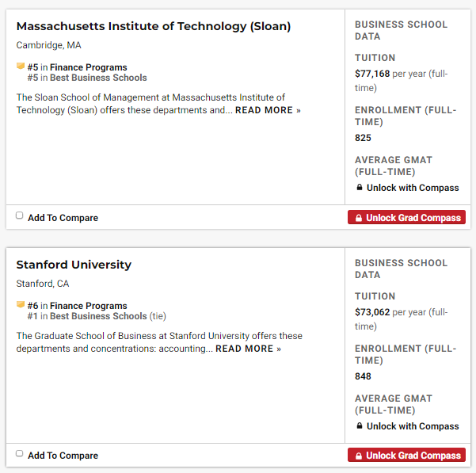Open Stanford's Best Business Schools ranking link
The height and width of the screenshot is (473, 476).
98,316
